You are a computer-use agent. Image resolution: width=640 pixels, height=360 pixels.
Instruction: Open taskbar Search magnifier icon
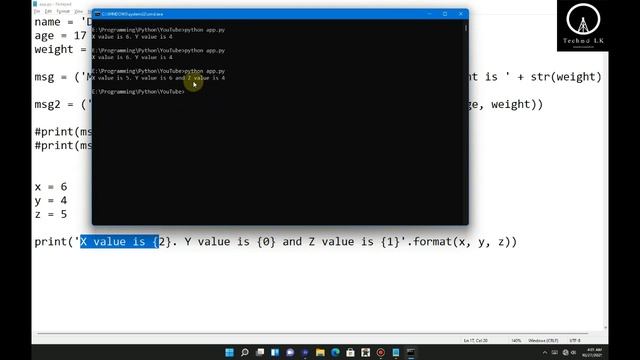244,352
